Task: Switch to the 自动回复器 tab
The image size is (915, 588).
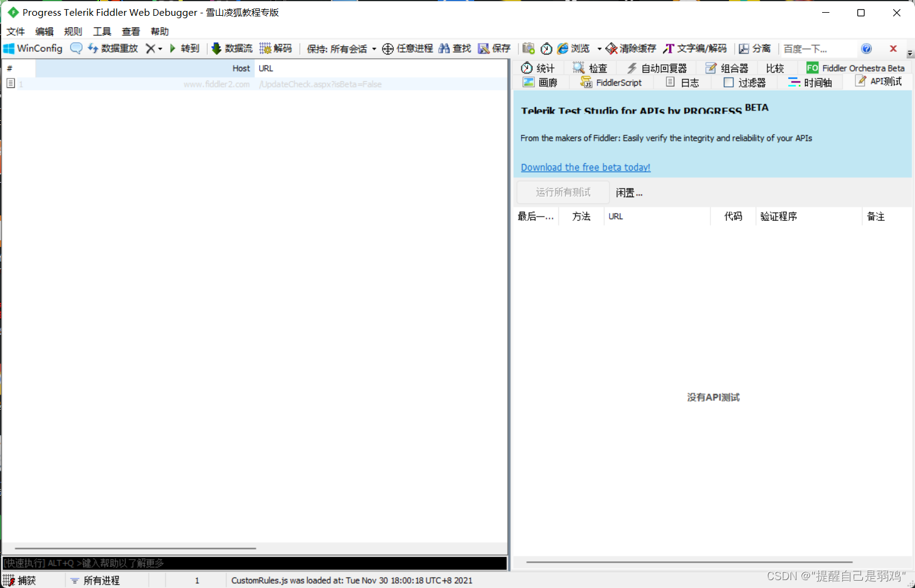Action: [657, 68]
